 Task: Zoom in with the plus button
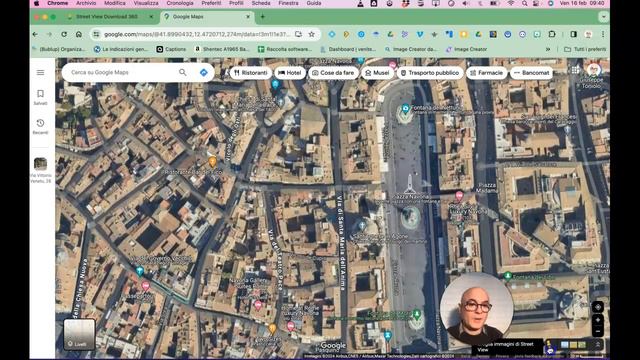[598, 320]
